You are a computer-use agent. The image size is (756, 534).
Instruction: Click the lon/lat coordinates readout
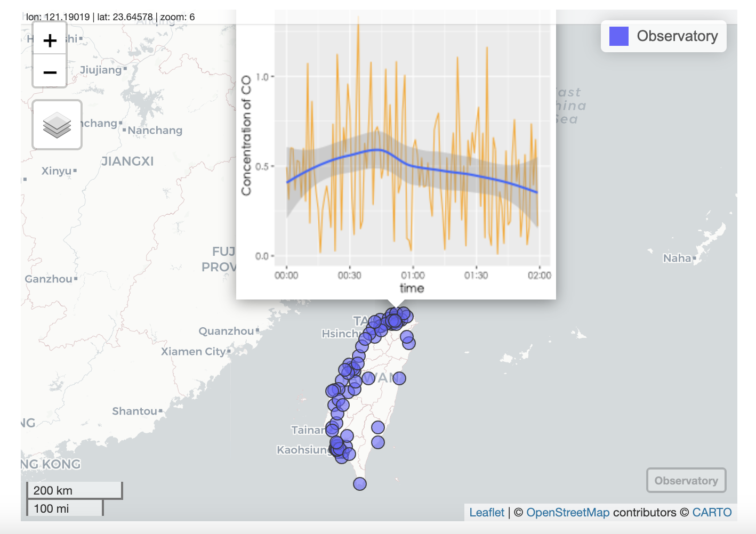pyautogui.click(x=110, y=17)
